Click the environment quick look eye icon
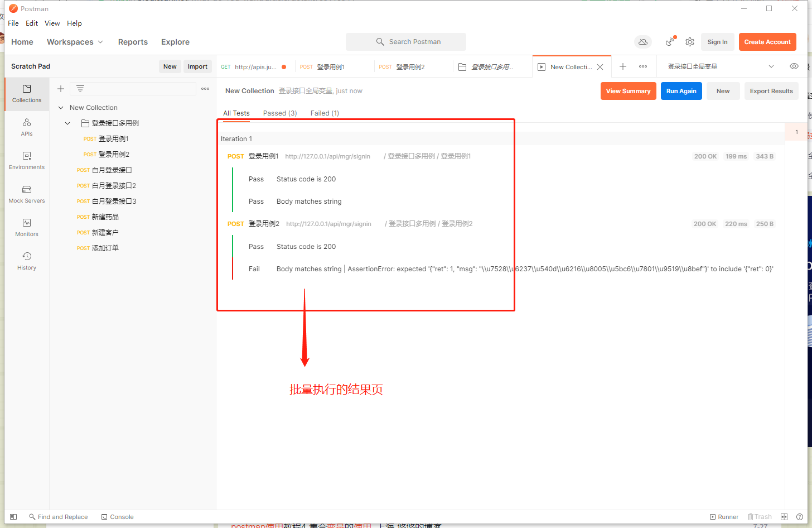The image size is (812, 528). tap(794, 66)
